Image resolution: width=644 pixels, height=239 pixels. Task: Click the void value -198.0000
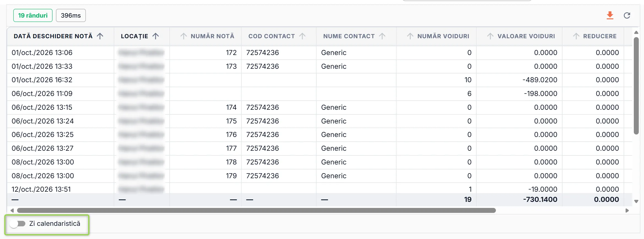tap(540, 94)
